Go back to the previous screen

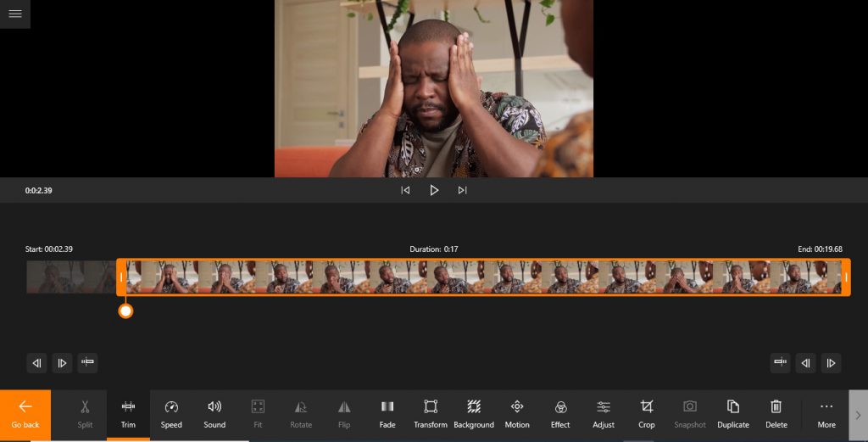tap(25, 415)
